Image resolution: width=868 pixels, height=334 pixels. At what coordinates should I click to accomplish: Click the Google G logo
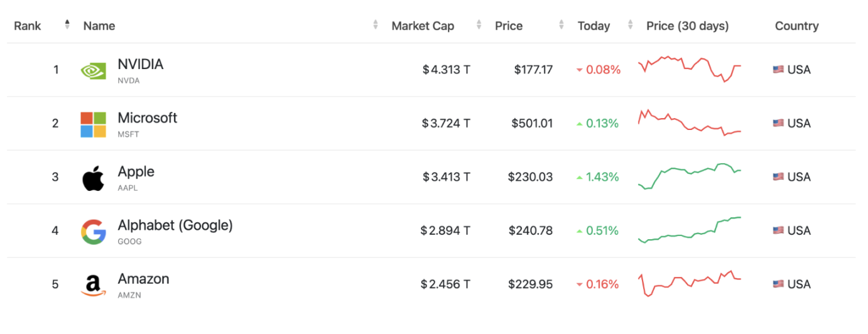93,232
